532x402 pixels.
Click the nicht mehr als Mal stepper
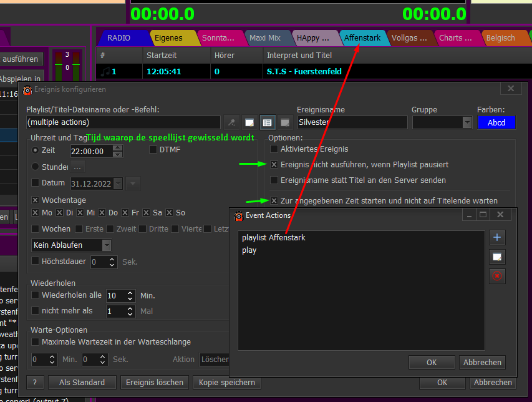130,311
